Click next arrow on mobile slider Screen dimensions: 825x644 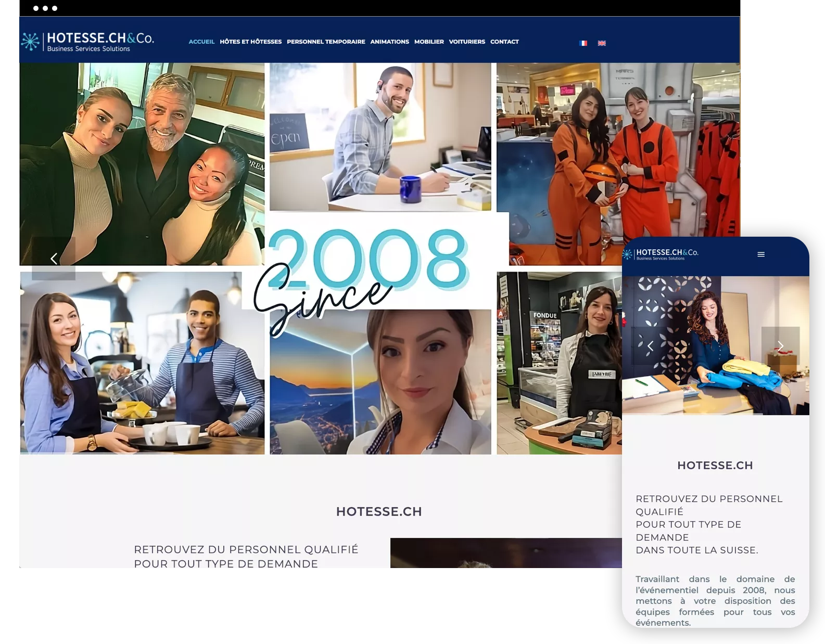pos(780,346)
